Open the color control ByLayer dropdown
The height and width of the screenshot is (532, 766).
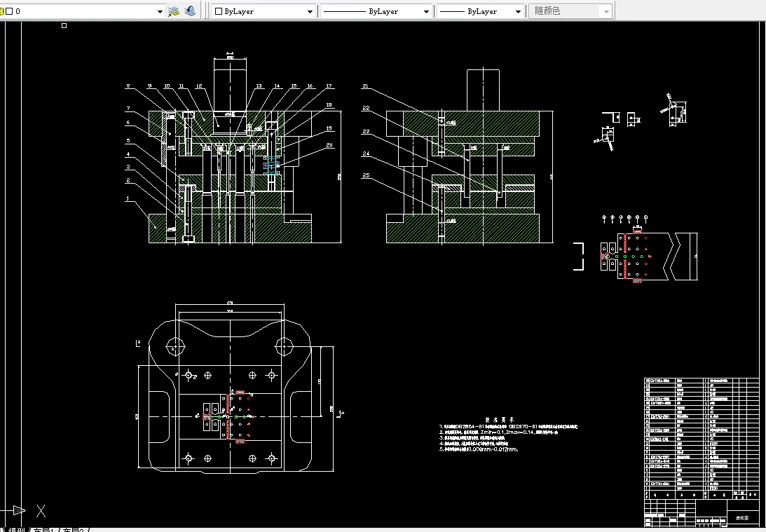tap(264, 11)
